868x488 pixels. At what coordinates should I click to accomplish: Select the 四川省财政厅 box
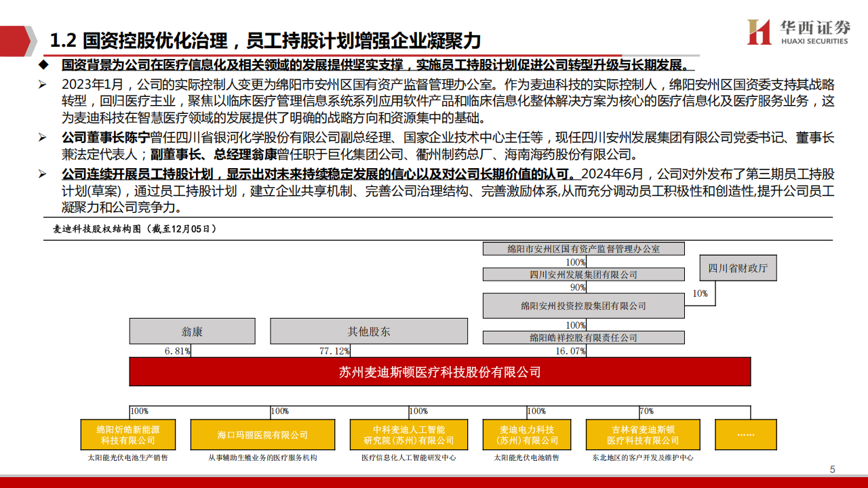pyautogui.click(x=738, y=268)
